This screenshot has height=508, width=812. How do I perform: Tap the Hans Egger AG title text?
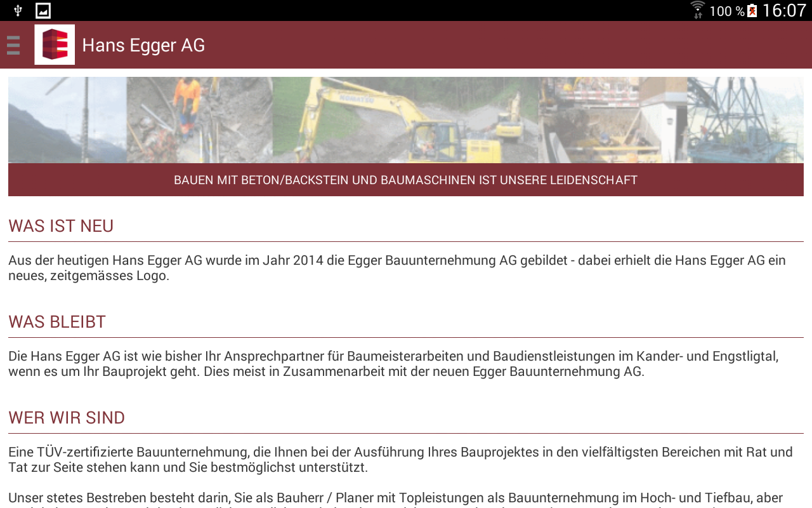pyautogui.click(x=143, y=45)
